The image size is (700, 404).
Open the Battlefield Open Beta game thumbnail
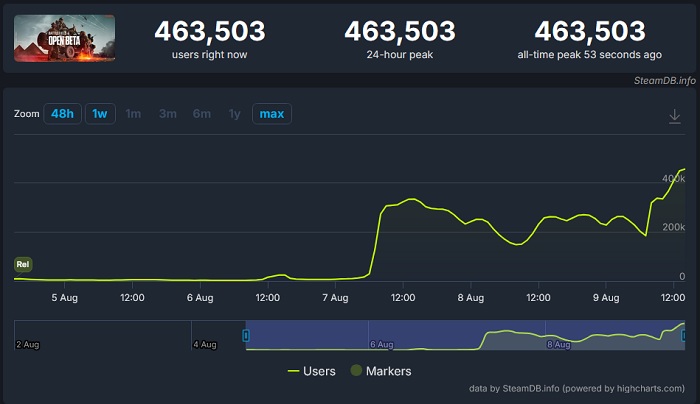click(x=64, y=38)
